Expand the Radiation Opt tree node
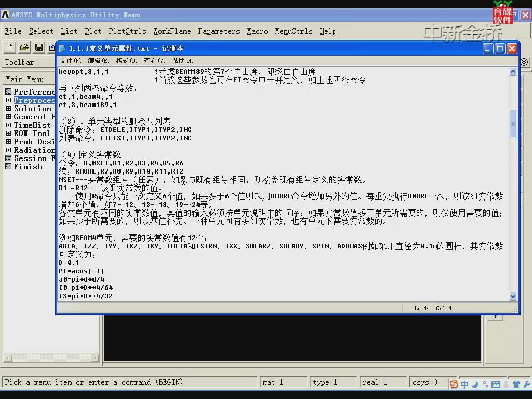 (8, 150)
